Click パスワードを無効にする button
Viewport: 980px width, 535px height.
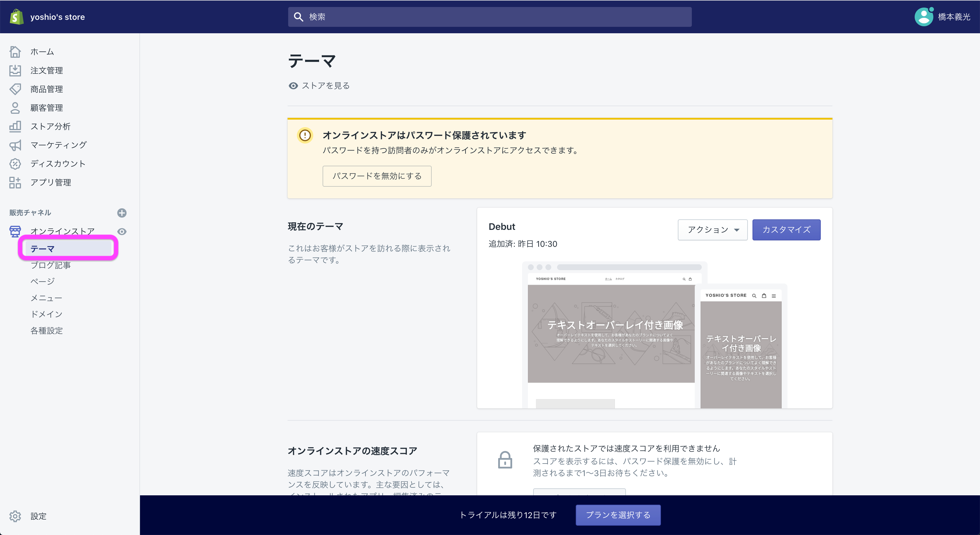[x=377, y=176]
